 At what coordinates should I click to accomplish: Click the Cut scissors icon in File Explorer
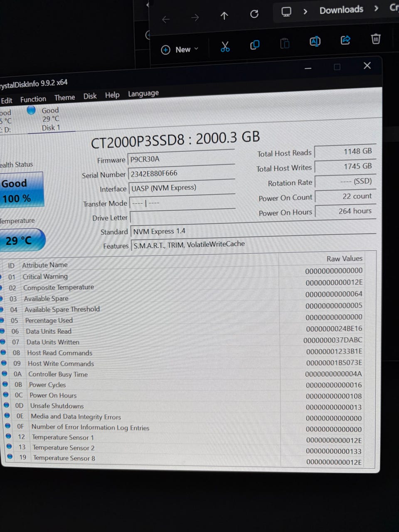click(225, 47)
